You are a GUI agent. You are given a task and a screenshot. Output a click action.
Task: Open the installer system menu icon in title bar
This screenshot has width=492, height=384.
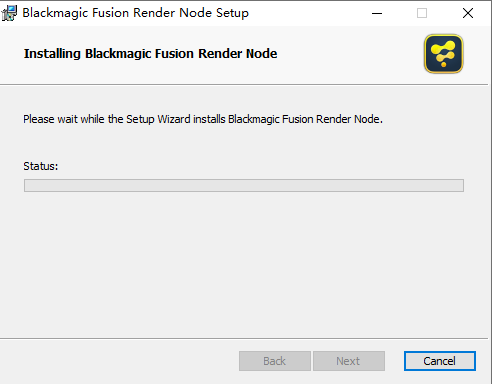coord(9,13)
